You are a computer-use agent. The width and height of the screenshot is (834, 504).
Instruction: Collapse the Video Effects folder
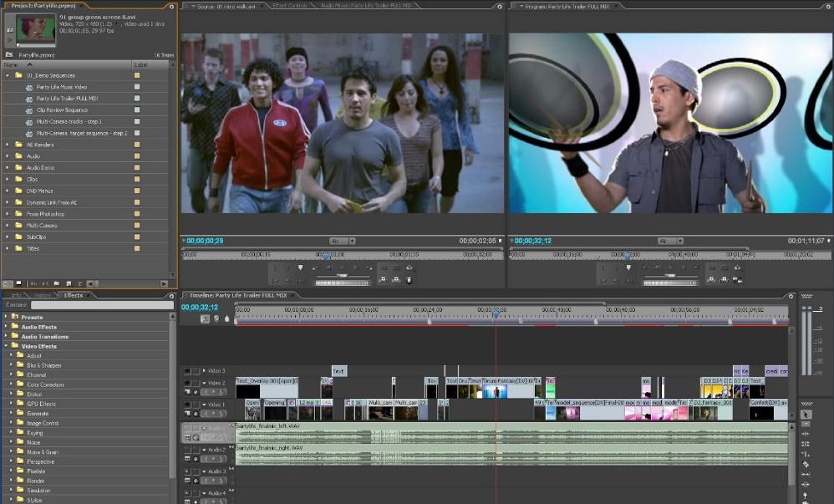coord(7,346)
